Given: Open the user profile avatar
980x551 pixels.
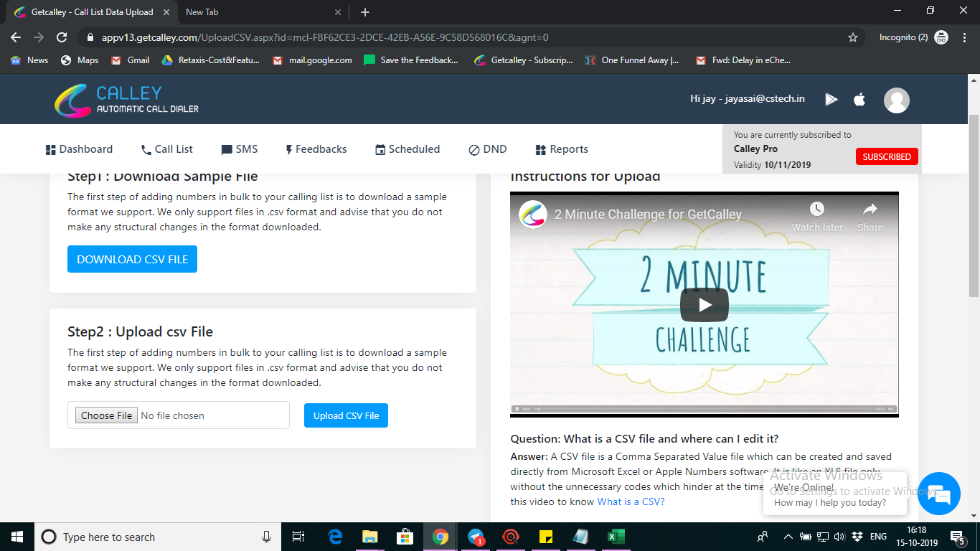Looking at the screenshot, I should pos(897,100).
